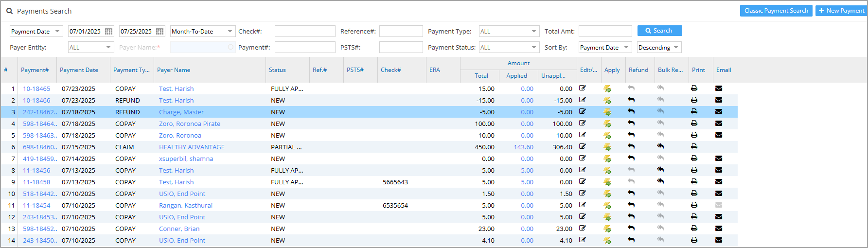Open the Payment Type dropdown

click(x=509, y=31)
